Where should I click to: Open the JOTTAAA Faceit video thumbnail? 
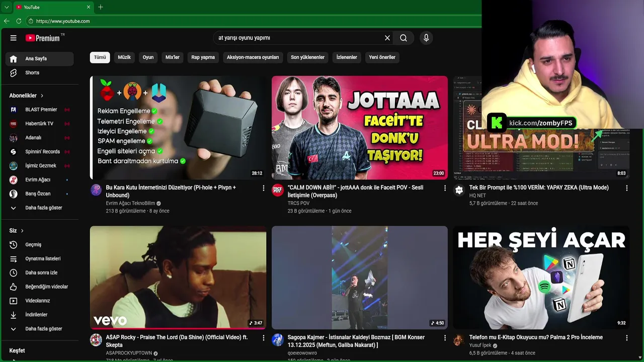360,128
